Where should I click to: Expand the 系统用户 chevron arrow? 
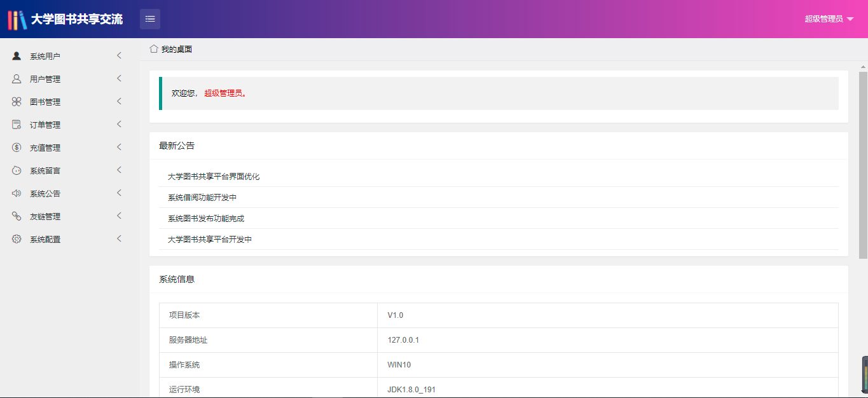pyautogui.click(x=119, y=56)
